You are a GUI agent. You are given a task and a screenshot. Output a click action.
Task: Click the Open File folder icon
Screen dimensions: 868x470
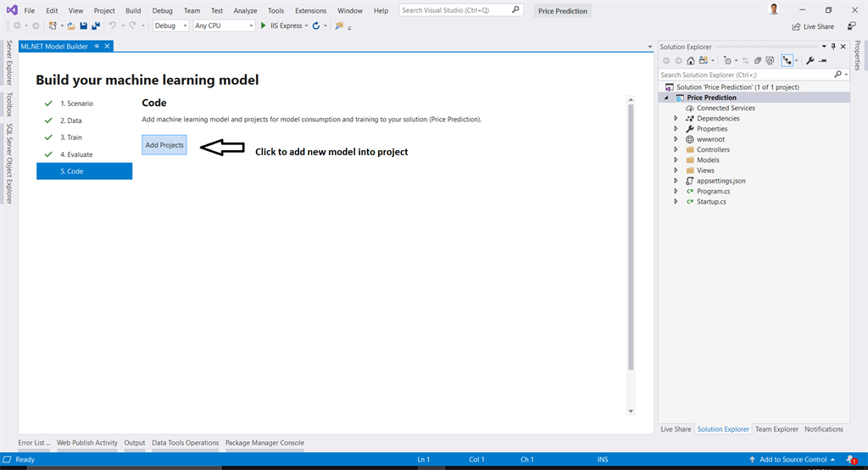(x=71, y=25)
